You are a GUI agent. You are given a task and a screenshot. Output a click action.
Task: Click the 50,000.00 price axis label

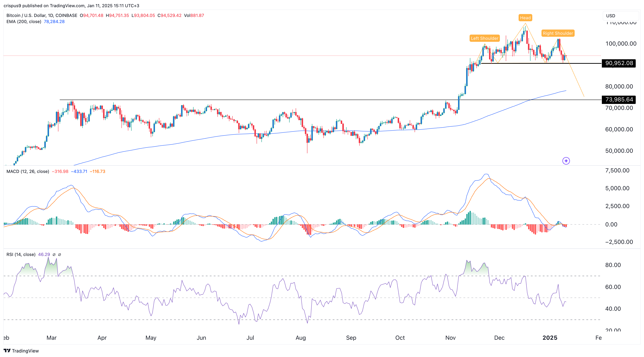[x=619, y=151]
